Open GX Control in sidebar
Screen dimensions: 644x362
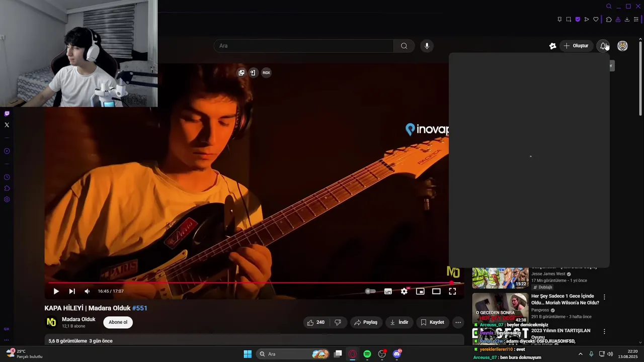tap(7, 329)
